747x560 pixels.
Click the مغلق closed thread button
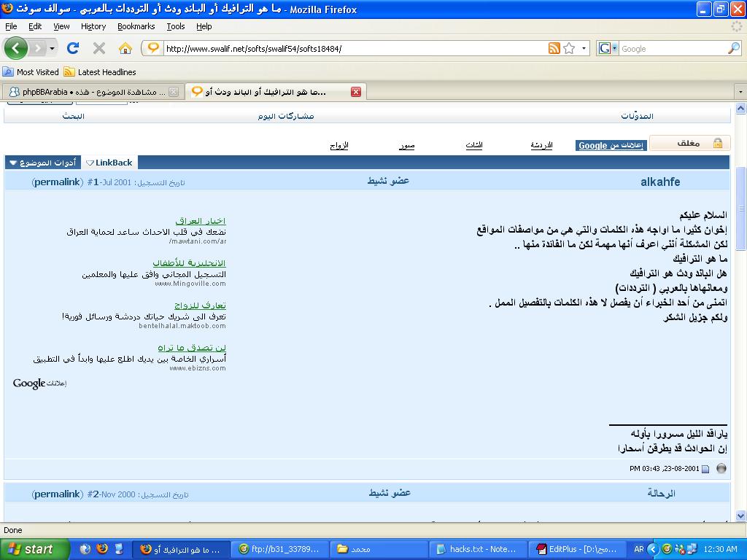pos(689,144)
